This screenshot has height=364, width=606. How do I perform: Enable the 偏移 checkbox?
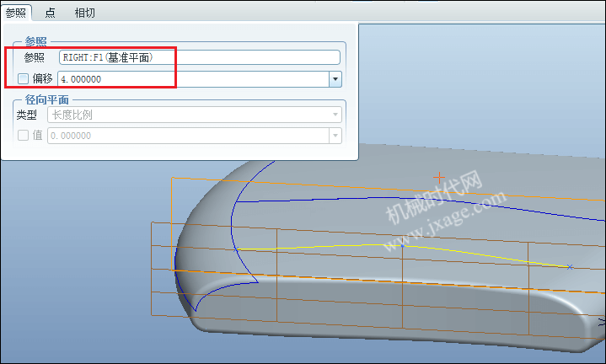click(24, 79)
